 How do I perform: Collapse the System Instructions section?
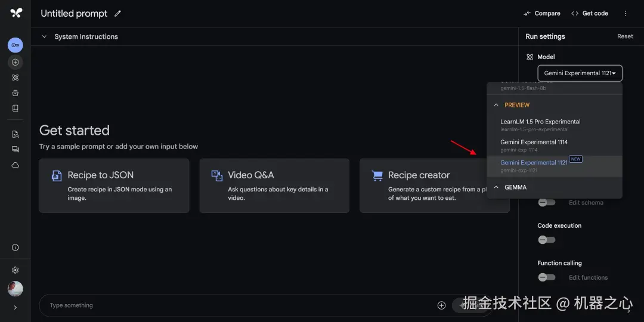click(44, 36)
